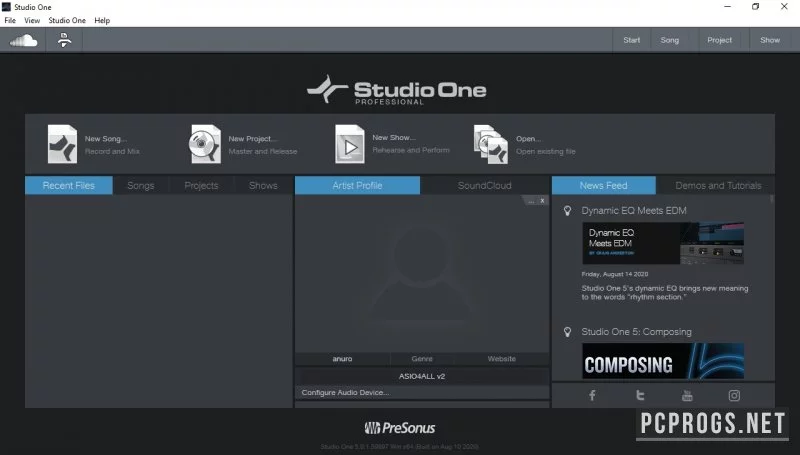This screenshot has width=800, height=455.
Task: Open the Twitter icon in News Feed footer
Action: (640, 395)
